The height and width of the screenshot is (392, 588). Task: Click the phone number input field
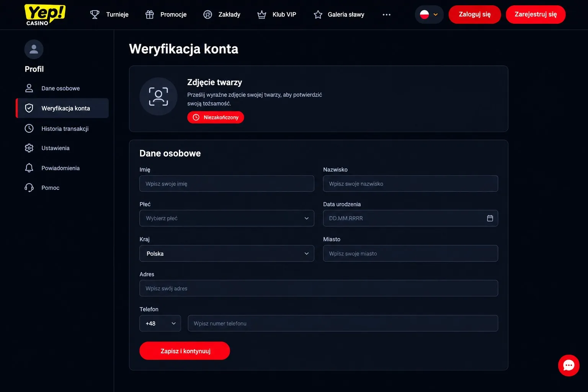pyautogui.click(x=343, y=323)
